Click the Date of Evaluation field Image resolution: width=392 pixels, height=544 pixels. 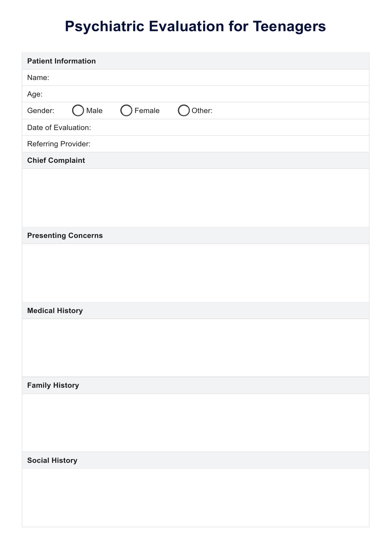pos(227,127)
